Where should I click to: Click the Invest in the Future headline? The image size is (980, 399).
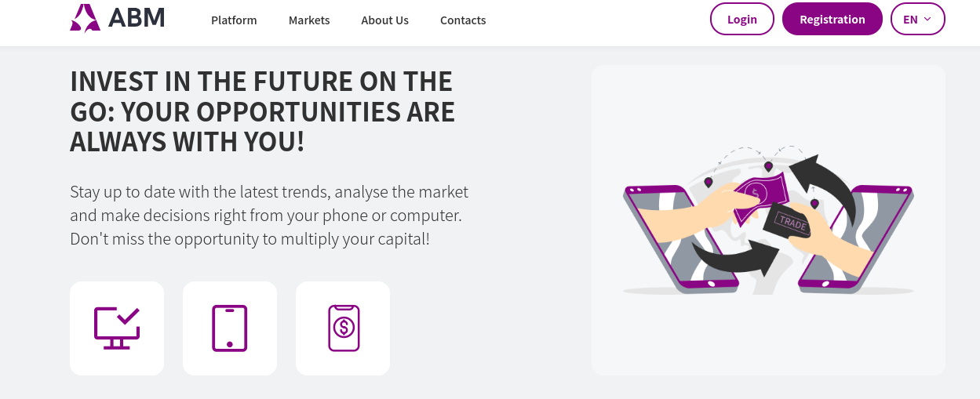point(263,111)
